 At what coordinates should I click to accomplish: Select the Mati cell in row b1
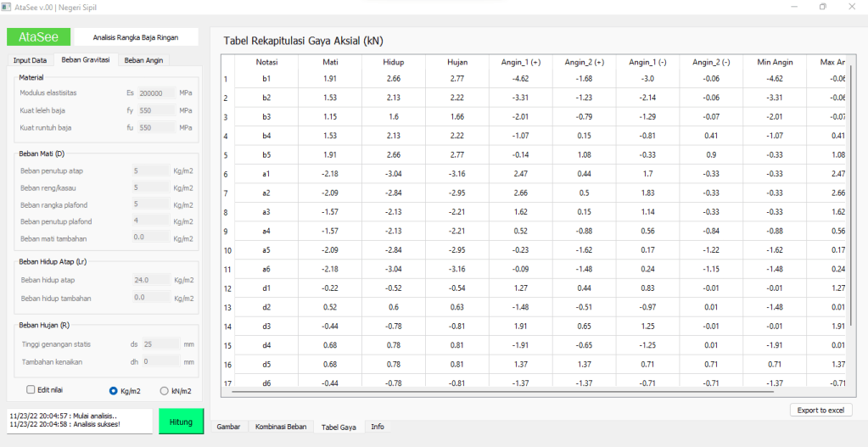[330, 79]
